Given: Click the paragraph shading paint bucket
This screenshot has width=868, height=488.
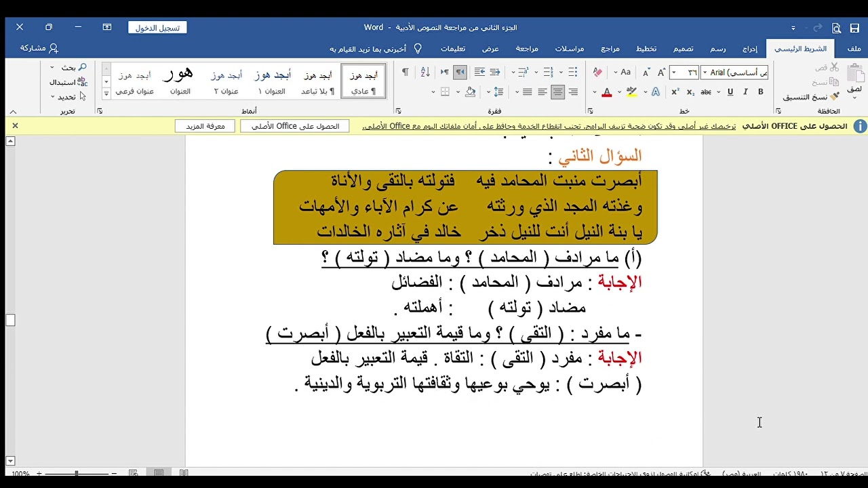Looking at the screenshot, I should coord(471,92).
